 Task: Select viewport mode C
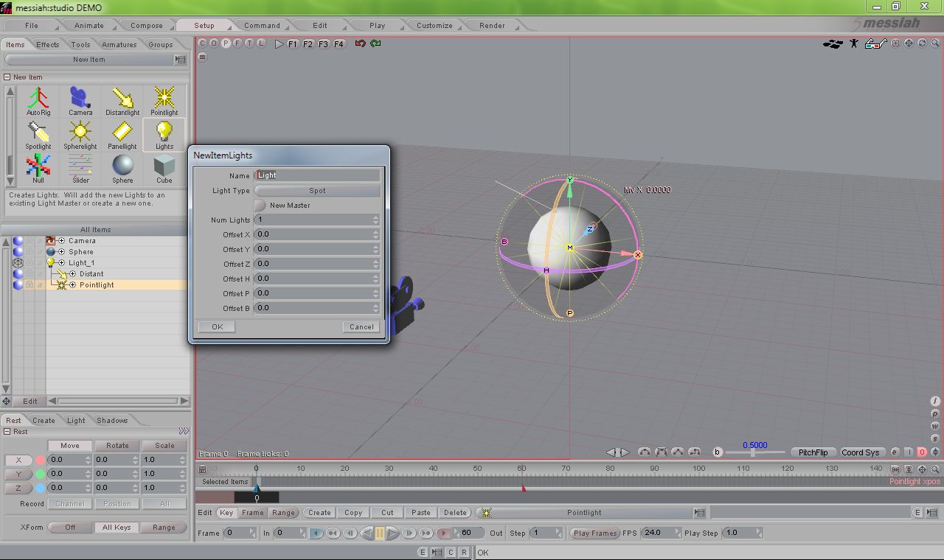pyautogui.click(x=202, y=43)
